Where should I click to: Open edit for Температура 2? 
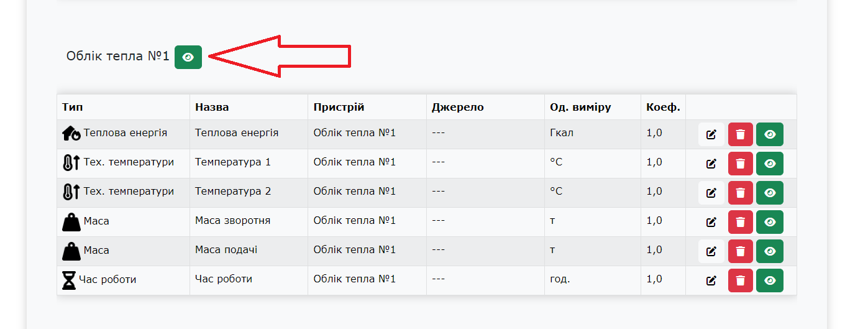tap(711, 193)
